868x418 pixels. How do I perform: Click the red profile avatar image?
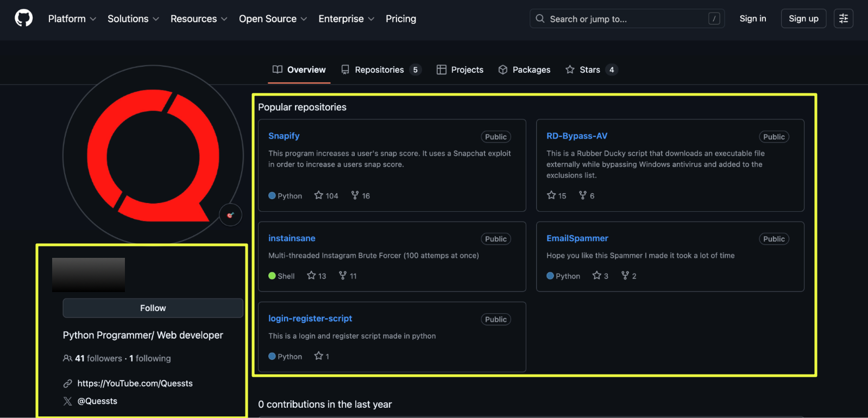pos(153,155)
